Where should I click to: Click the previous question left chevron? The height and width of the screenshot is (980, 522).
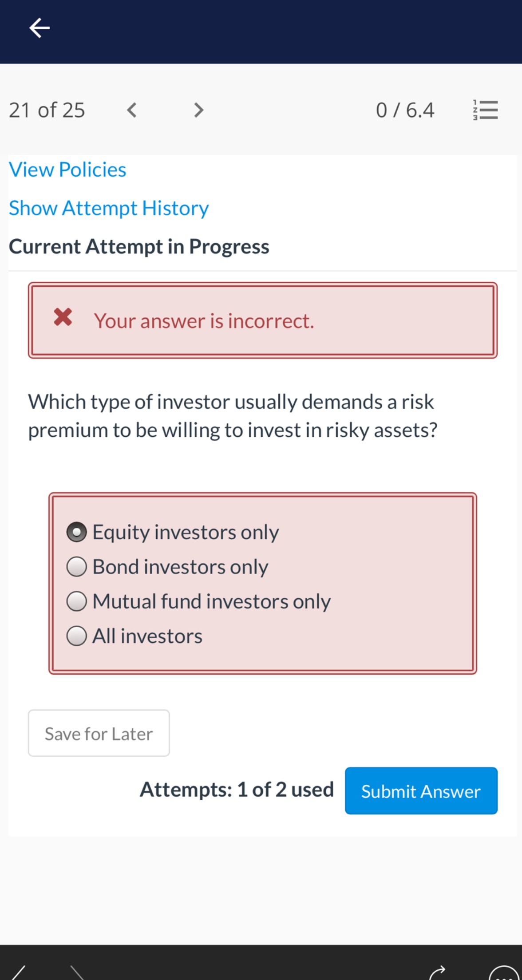pos(131,110)
